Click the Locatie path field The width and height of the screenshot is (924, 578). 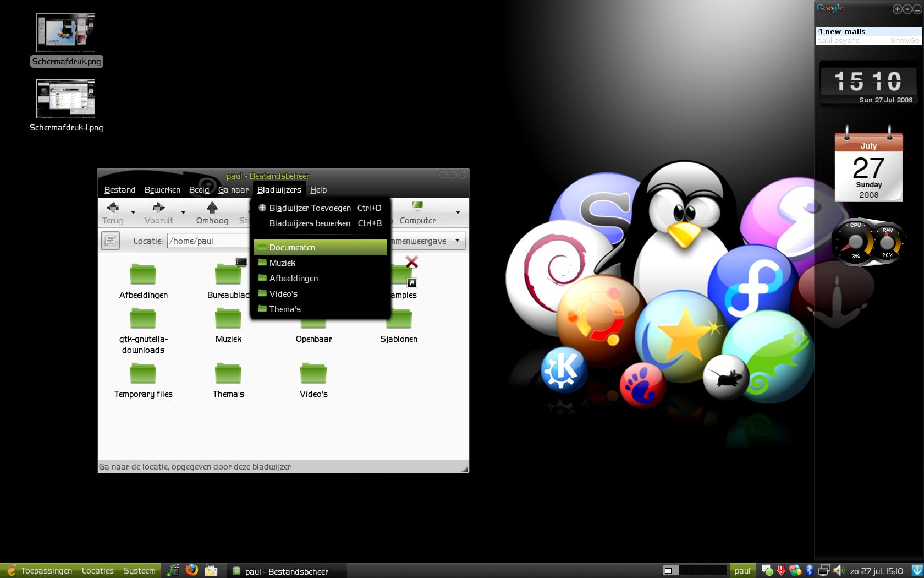point(209,241)
